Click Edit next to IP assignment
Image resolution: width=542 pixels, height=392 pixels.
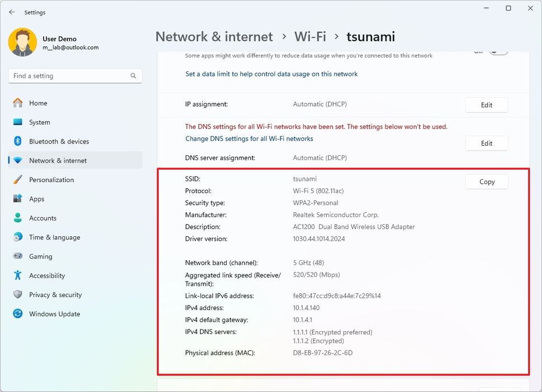(486, 104)
